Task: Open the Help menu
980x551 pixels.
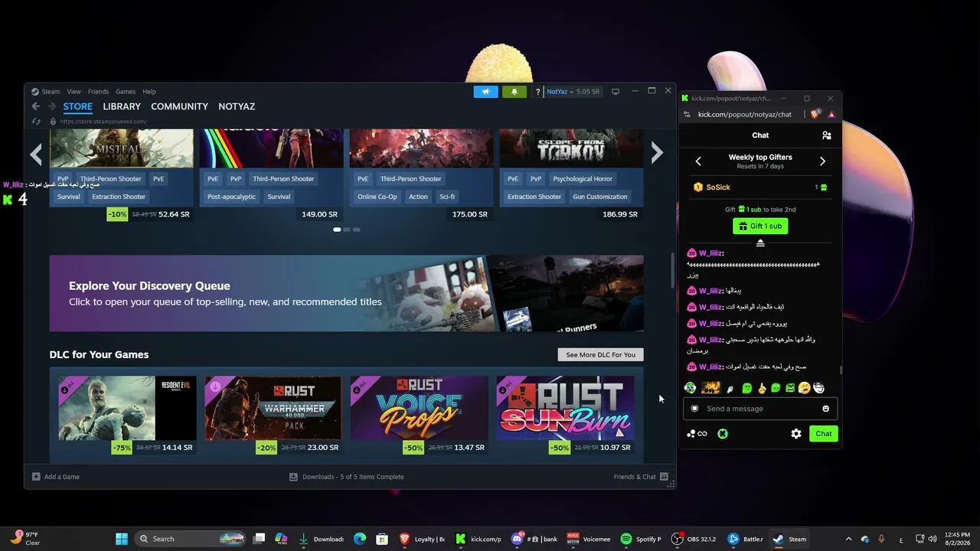Action: [x=149, y=92]
